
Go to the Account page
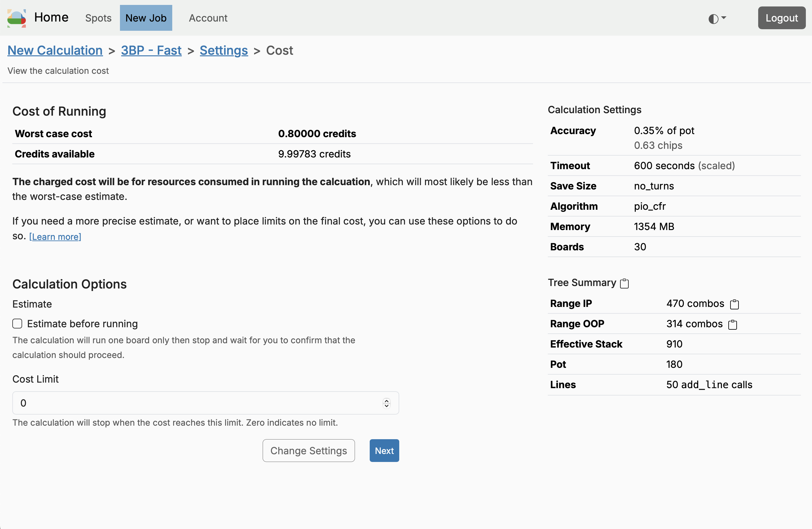[x=208, y=18]
